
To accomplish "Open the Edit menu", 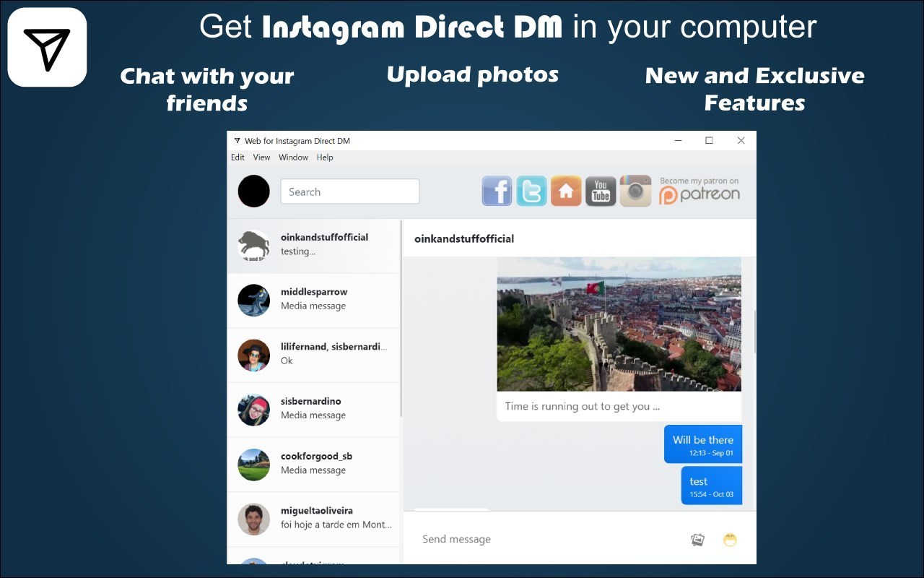I will [237, 158].
